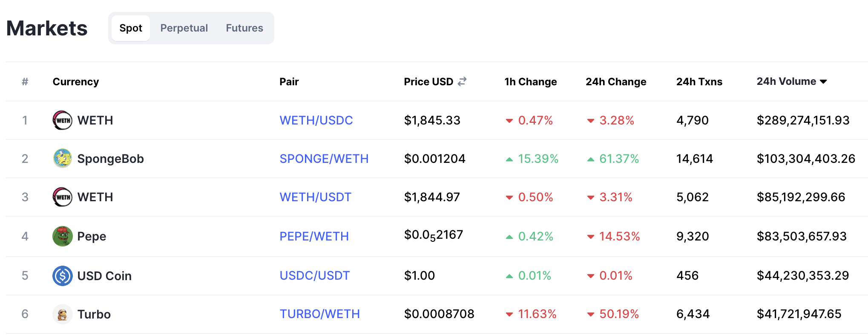
Task: Click the SpongeBob token icon
Action: pos(62,159)
